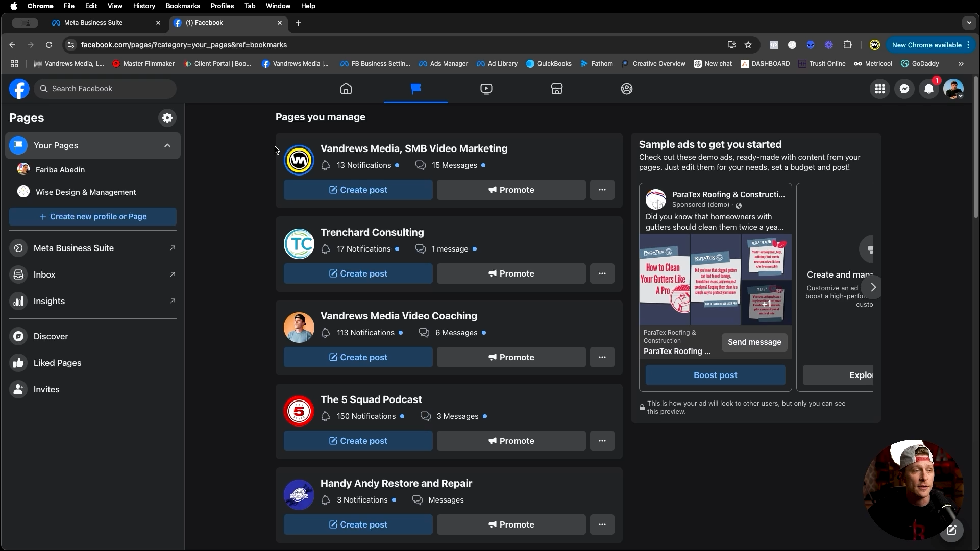Show next sample ad with the arrow

tap(873, 287)
